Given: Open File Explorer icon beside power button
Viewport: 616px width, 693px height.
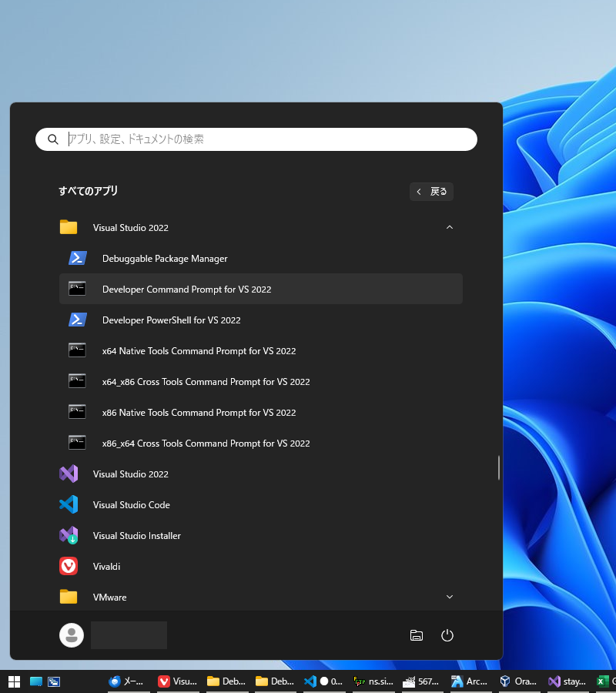Looking at the screenshot, I should click(417, 635).
